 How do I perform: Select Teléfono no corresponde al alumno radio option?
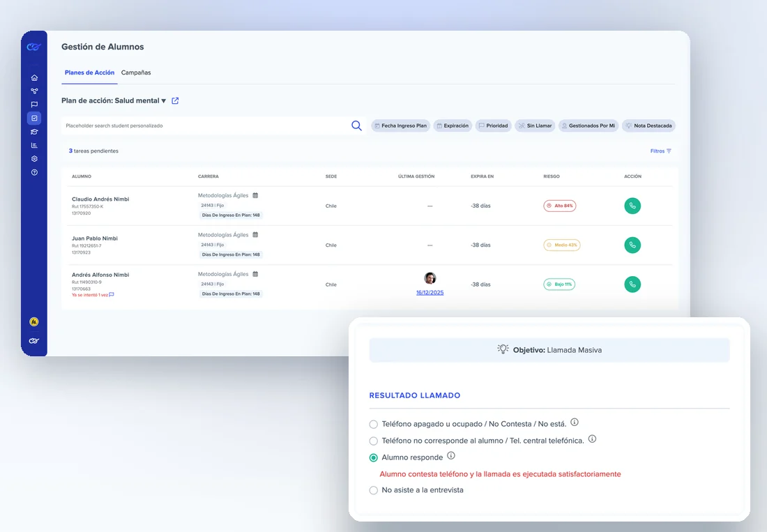[374, 441]
